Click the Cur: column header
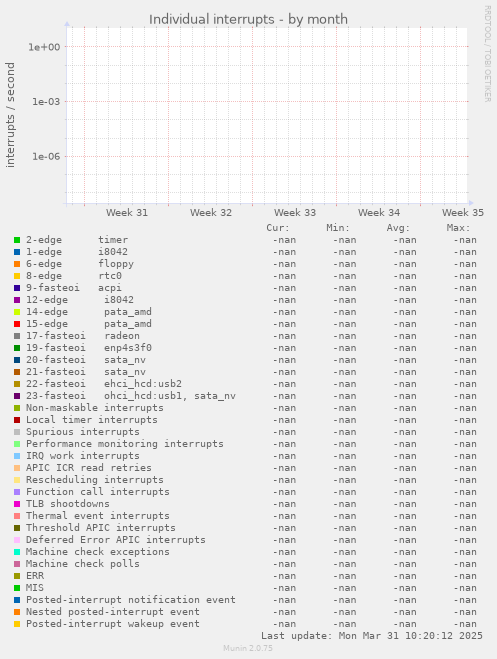The image size is (497, 659). 278,228
